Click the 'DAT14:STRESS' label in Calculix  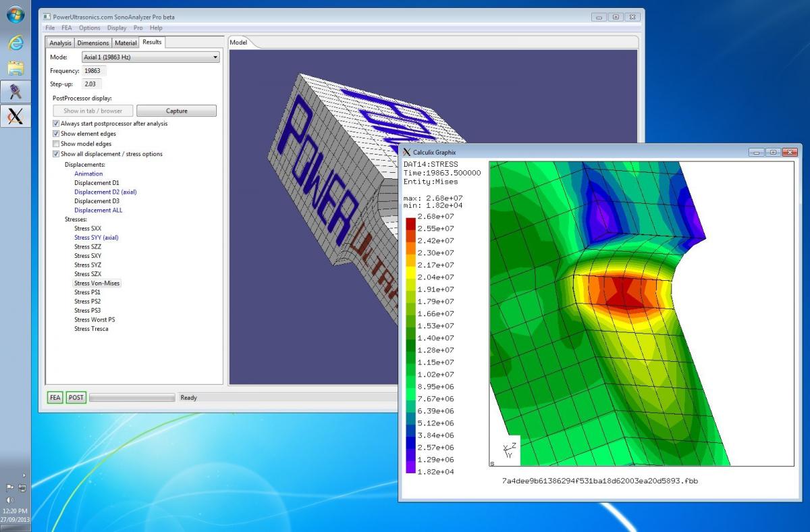point(430,164)
